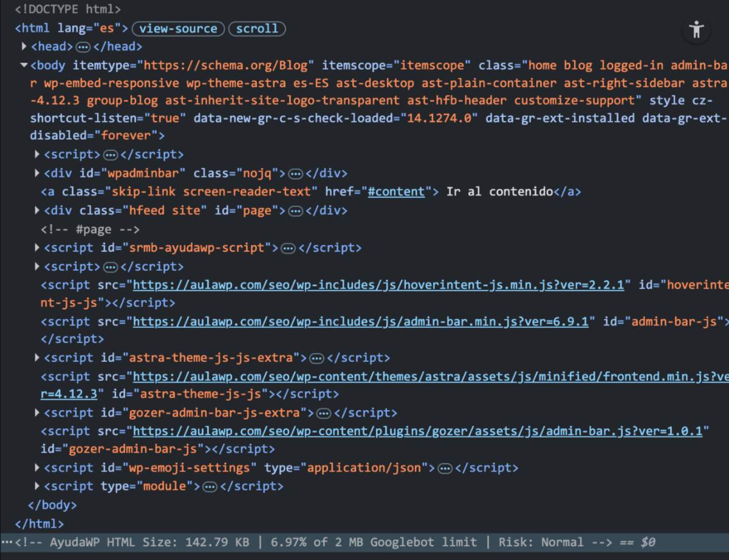Expand the div with id page
Image resolution: width=729 pixels, height=560 pixels.
[38, 210]
